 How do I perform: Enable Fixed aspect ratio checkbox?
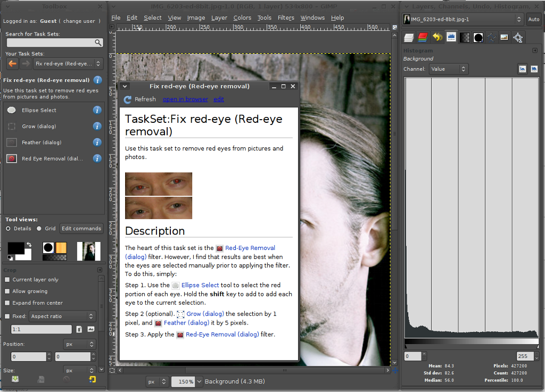[7, 316]
